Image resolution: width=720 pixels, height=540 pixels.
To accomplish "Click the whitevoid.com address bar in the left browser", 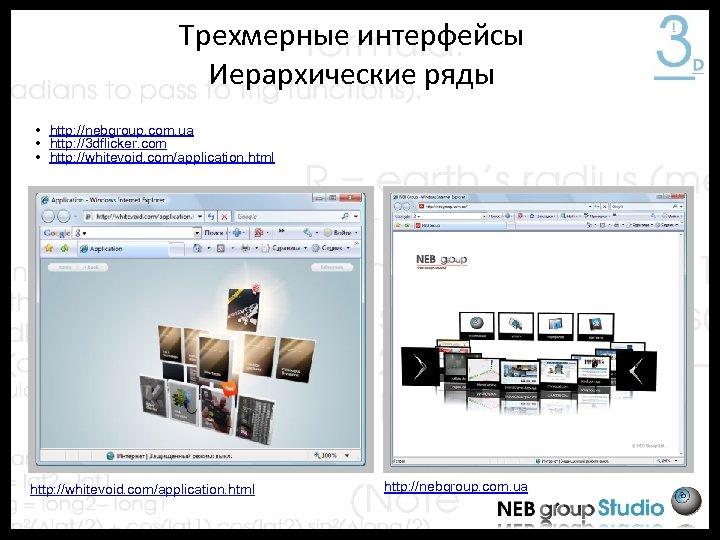I will [x=144, y=216].
